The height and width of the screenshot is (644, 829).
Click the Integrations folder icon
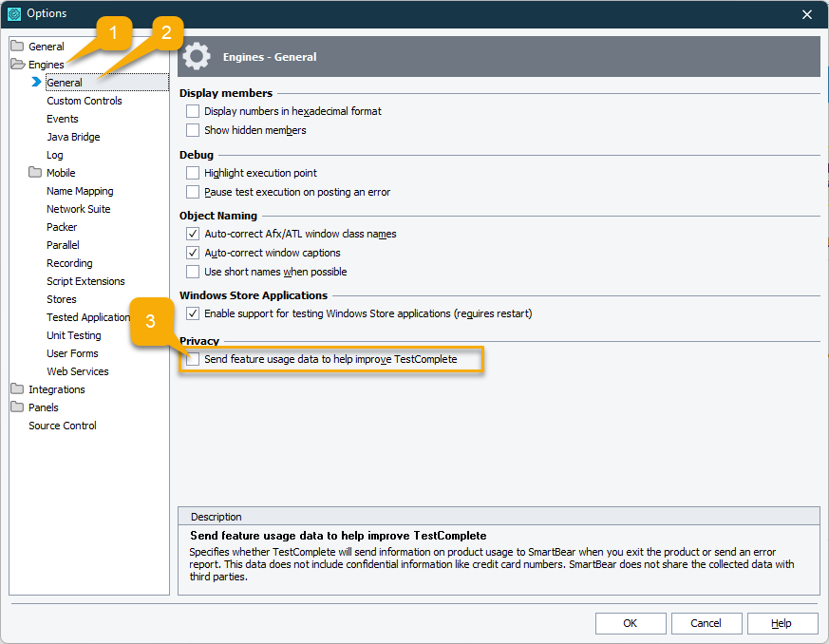17,389
